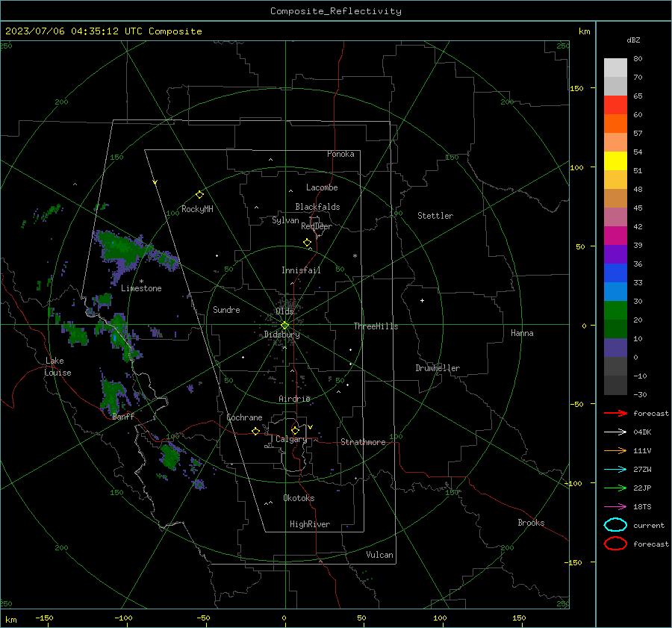Select the green 22JP arrow icon

pos(615,488)
